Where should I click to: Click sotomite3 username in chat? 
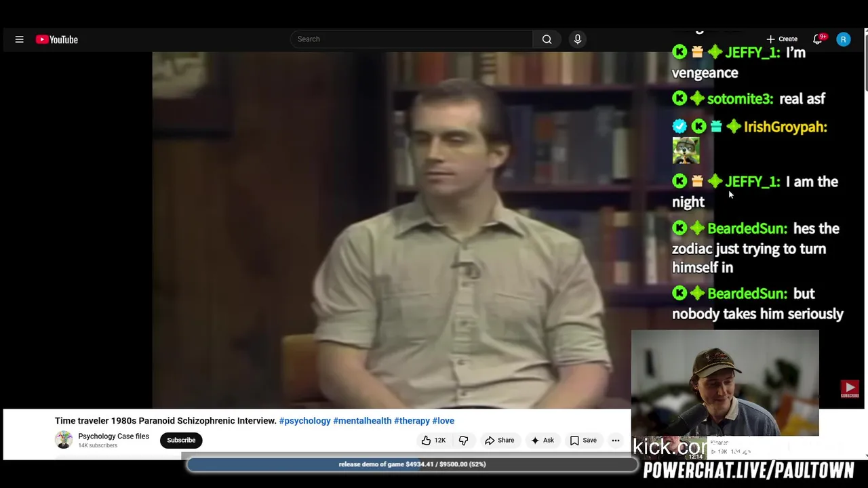[740, 99]
